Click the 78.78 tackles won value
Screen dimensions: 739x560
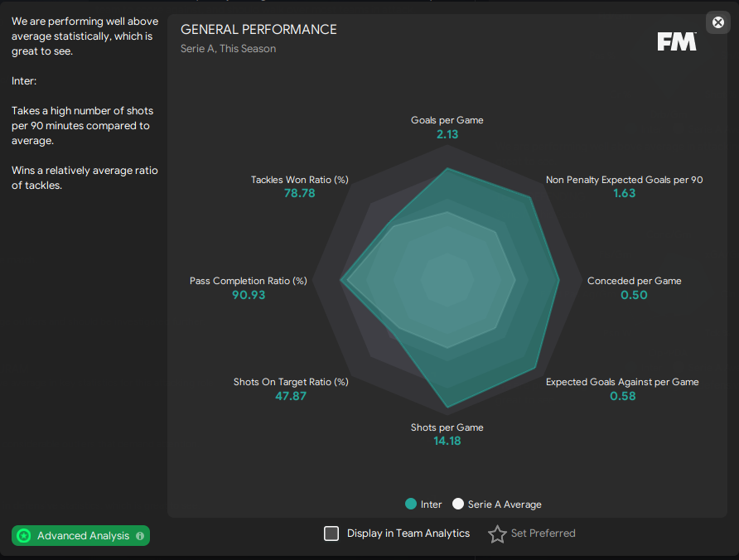(x=300, y=193)
